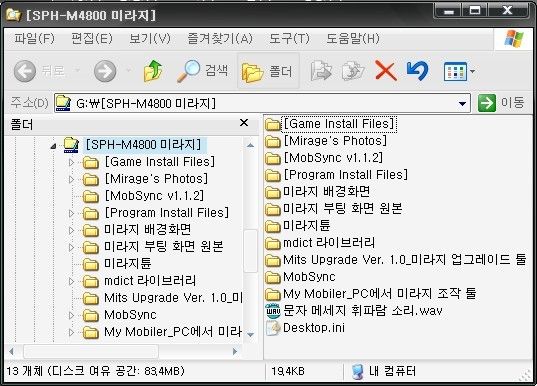Open the Forward button history dropdown arrow
The image size is (537, 386).
tap(129, 71)
